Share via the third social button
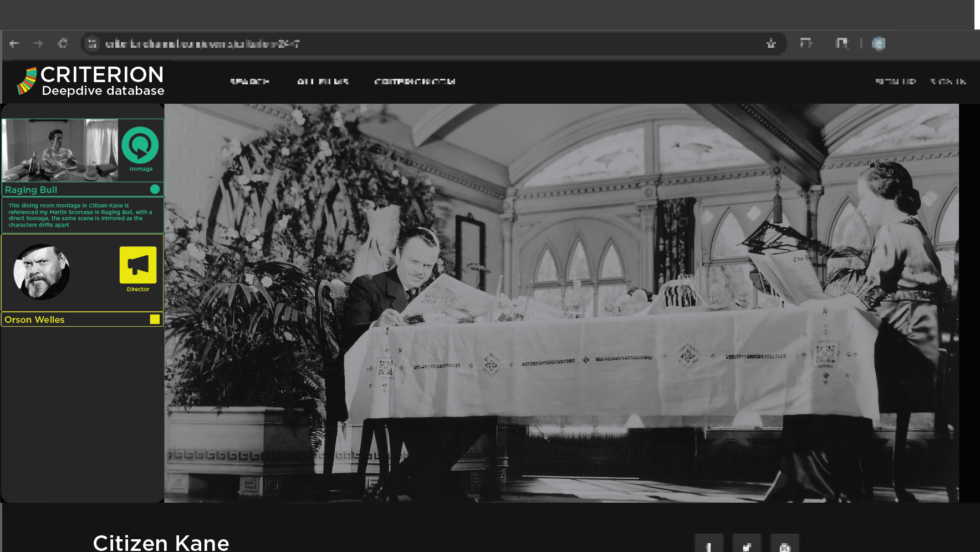This screenshot has width=980, height=552. click(784, 544)
